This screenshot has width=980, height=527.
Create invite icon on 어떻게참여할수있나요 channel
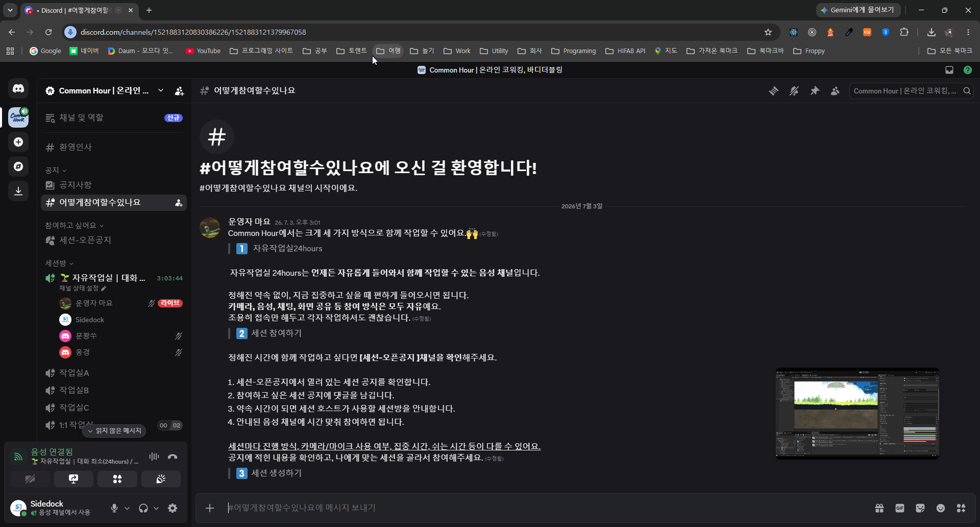coord(179,203)
